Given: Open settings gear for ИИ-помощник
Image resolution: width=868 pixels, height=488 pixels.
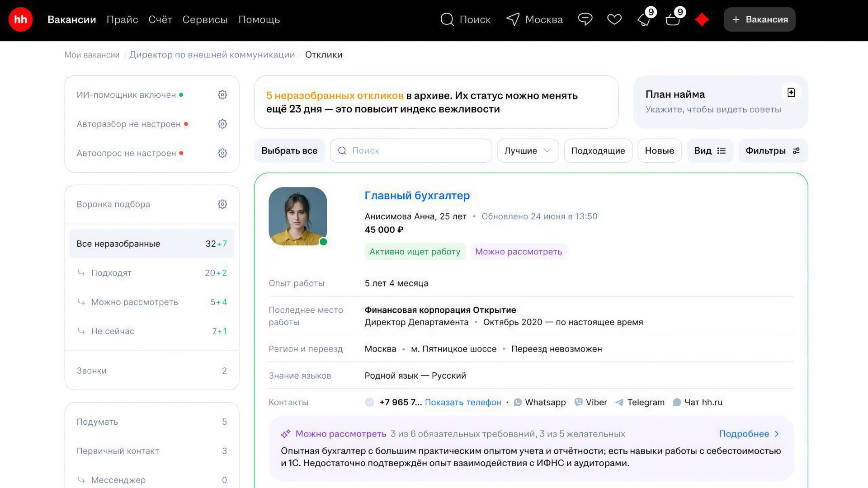Looking at the screenshot, I should [x=222, y=94].
